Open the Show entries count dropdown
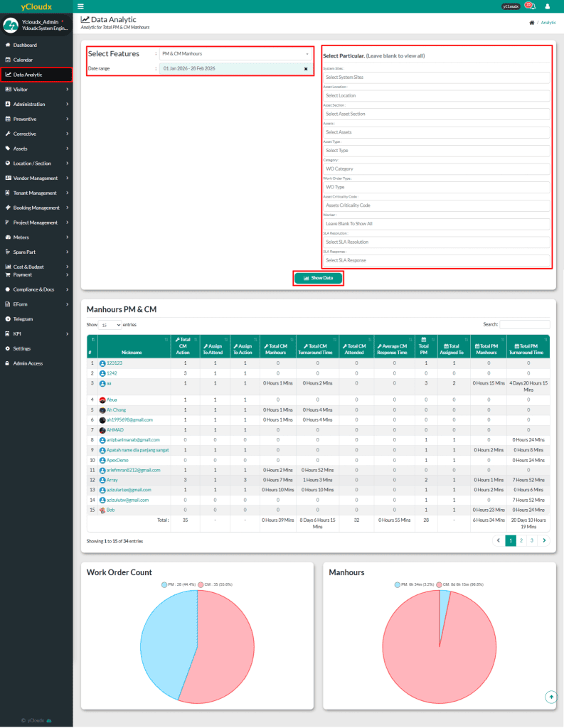Image resolution: width=564 pixels, height=728 pixels. (x=110, y=324)
